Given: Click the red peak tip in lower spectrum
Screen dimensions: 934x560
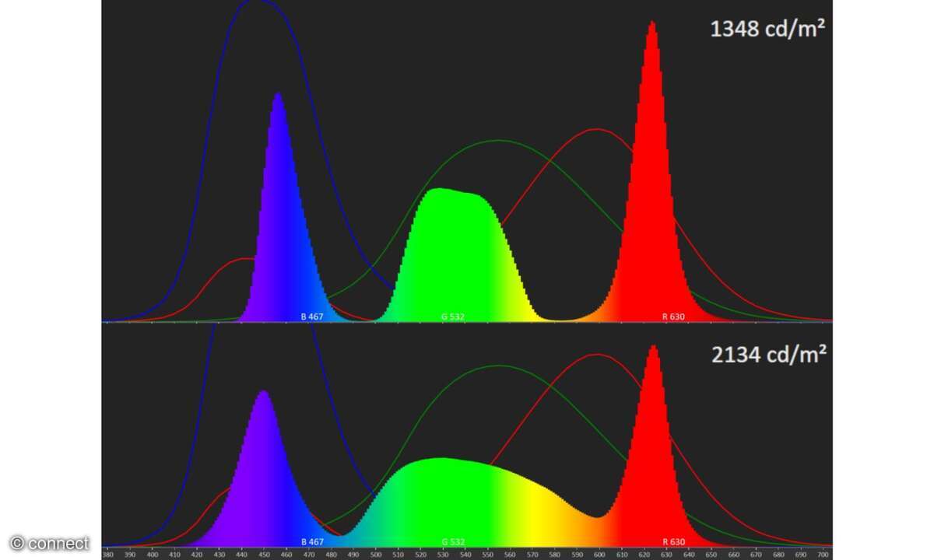Looking at the screenshot, I should click(653, 348).
